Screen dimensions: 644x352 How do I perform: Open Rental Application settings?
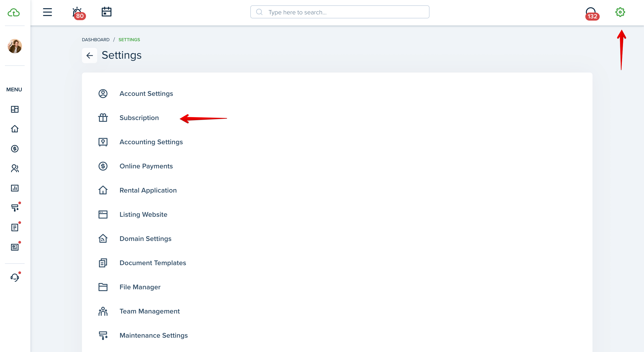point(148,190)
